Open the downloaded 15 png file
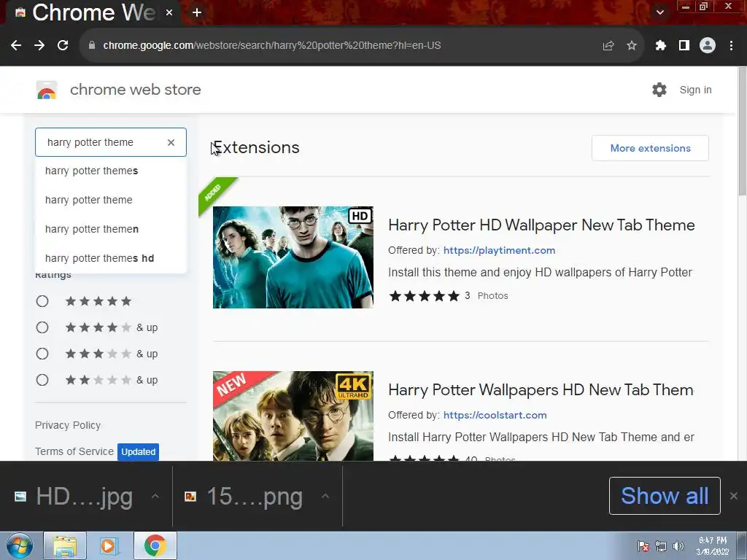The height and width of the screenshot is (560, 747). (244, 497)
